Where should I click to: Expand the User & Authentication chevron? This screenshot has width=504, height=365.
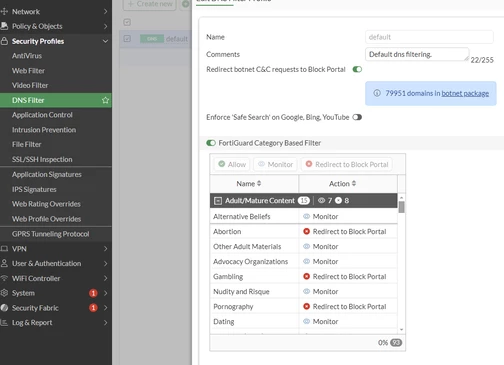coord(105,263)
